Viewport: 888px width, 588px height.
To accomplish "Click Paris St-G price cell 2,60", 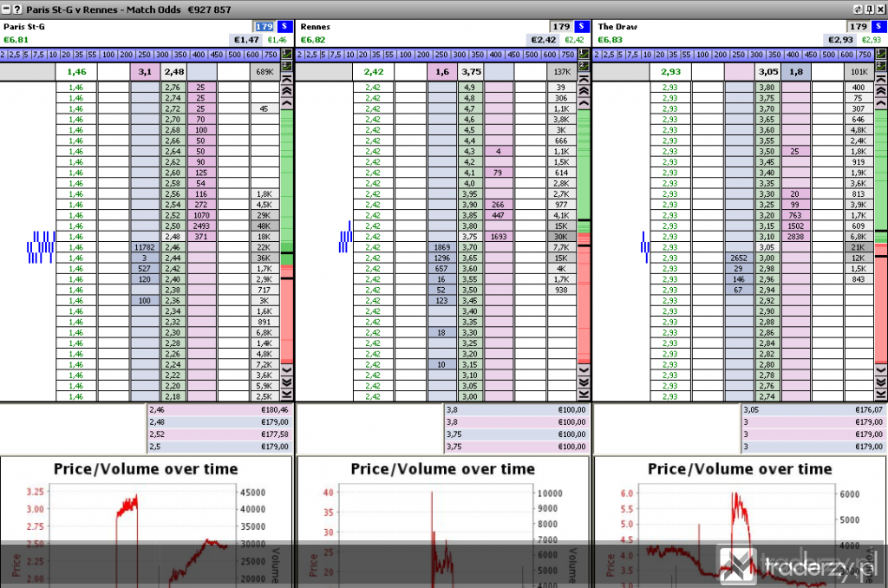I will pyautogui.click(x=173, y=173).
